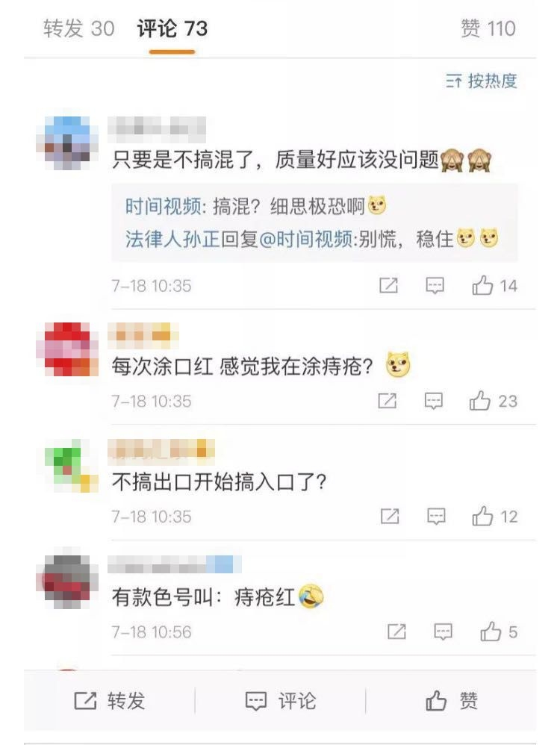
Task: Switch to the 转发 30 tab
Action: pos(79,28)
